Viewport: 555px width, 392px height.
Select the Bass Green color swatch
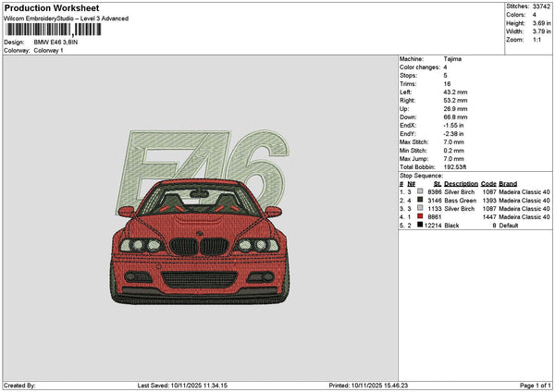[421, 200]
